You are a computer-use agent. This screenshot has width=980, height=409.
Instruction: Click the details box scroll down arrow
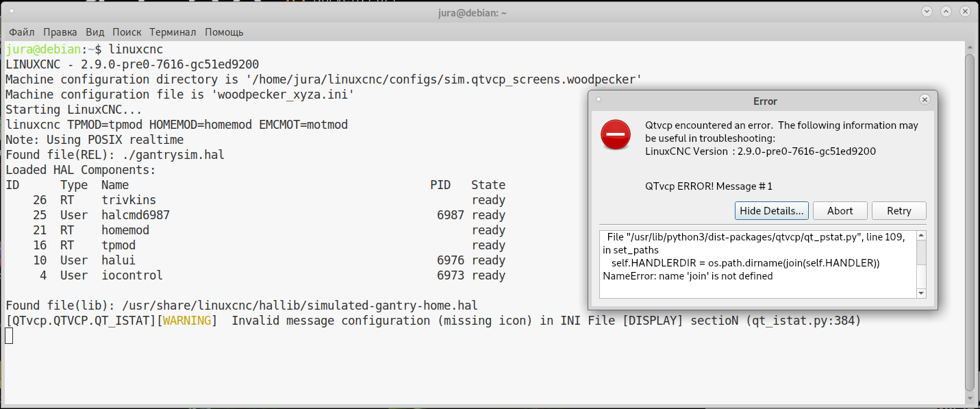click(x=921, y=293)
